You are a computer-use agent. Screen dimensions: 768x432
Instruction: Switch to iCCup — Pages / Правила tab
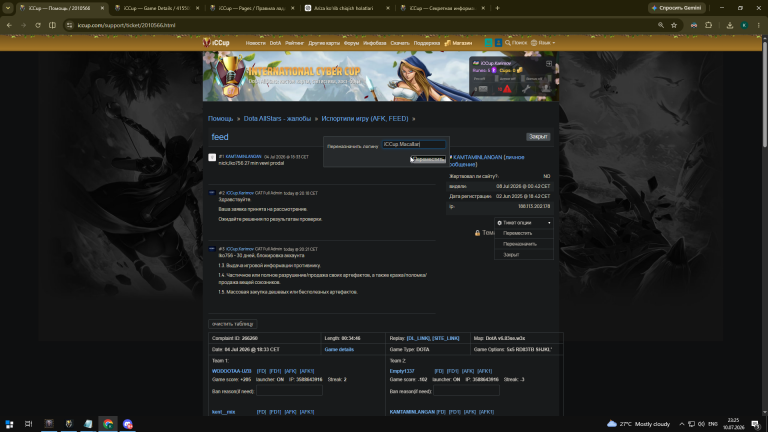click(251, 8)
